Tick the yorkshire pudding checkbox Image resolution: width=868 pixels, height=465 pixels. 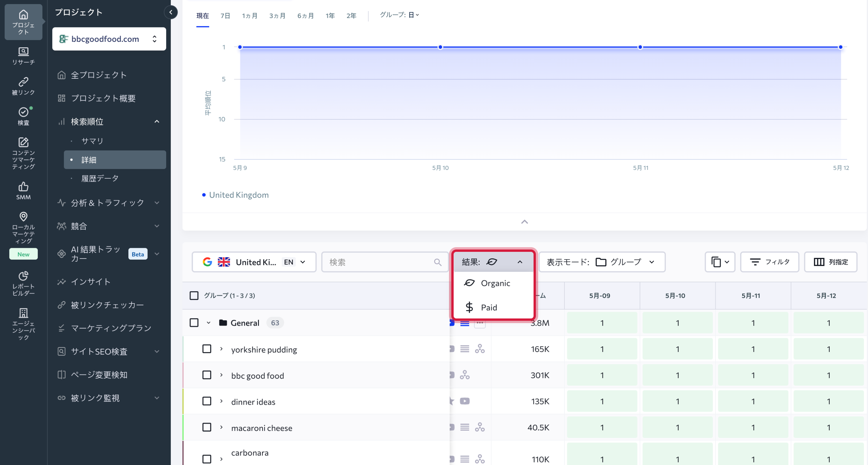tap(207, 349)
